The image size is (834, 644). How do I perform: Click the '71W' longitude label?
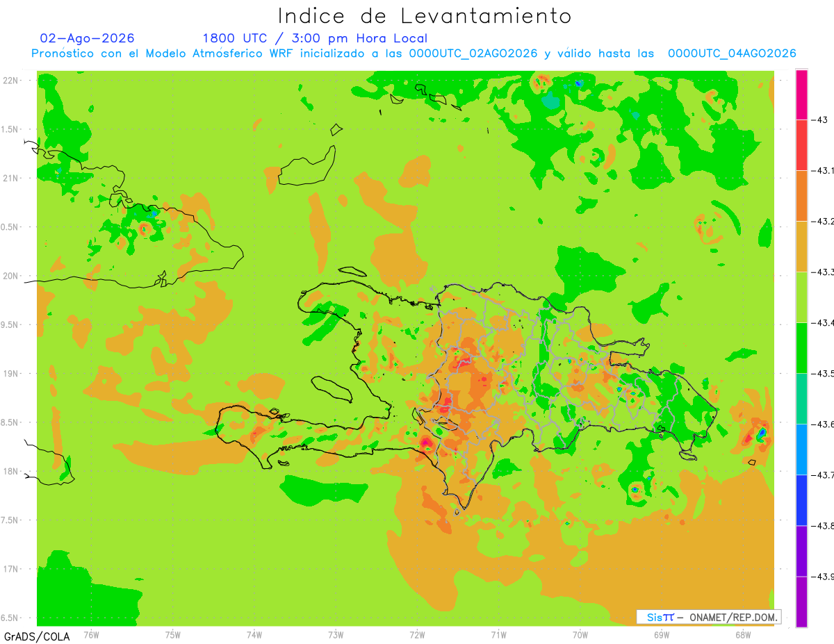[498, 635]
